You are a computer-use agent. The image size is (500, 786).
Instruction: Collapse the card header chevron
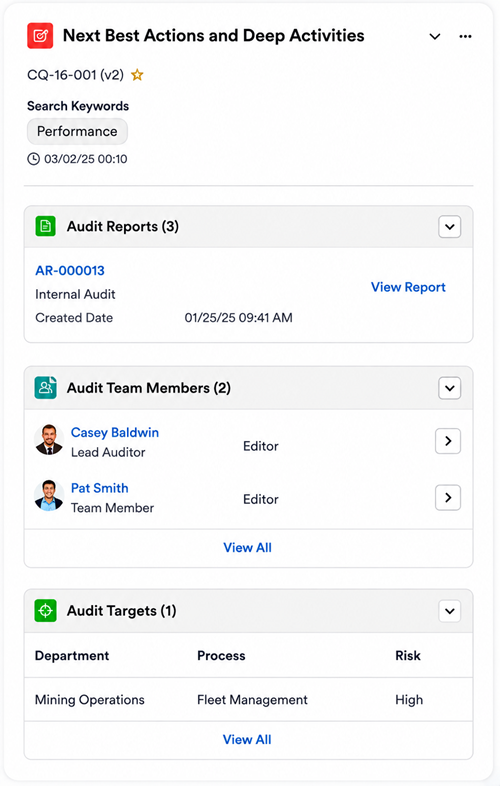[435, 37]
